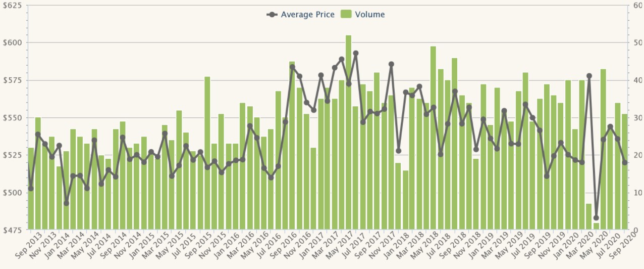This screenshot has width=644, height=269.
Task: Click the shortest Volume bar, April 2020
Action: [596, 227]
